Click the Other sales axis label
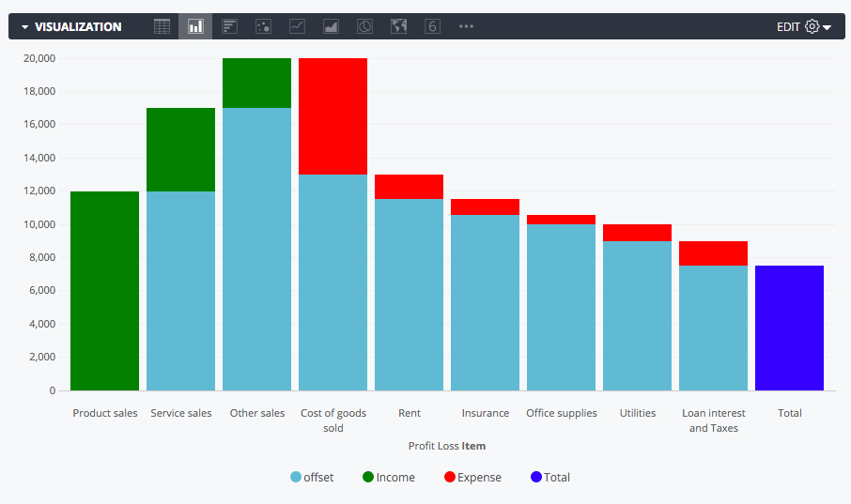This screenshot has width=851, height=504. pyautogui.click(x=256, y=413)
